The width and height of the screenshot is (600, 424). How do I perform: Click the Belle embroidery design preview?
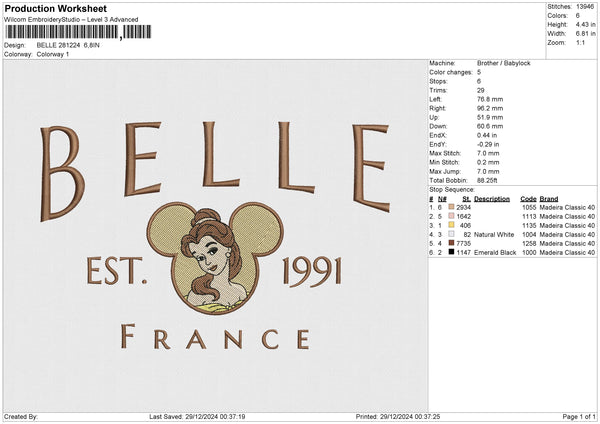(215, 235)
